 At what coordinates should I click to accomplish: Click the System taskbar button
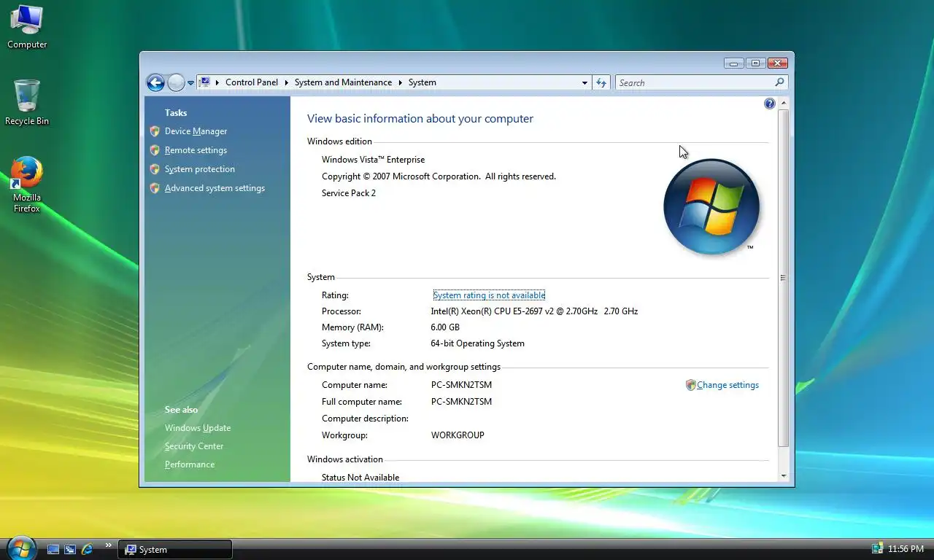[x=175, y=550]
